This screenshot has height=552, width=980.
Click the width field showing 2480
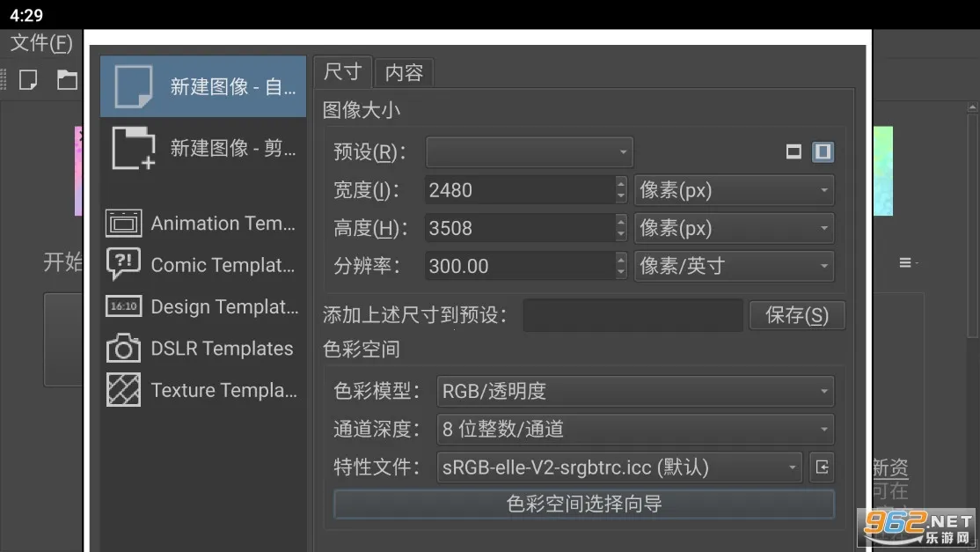pos(520,190)
